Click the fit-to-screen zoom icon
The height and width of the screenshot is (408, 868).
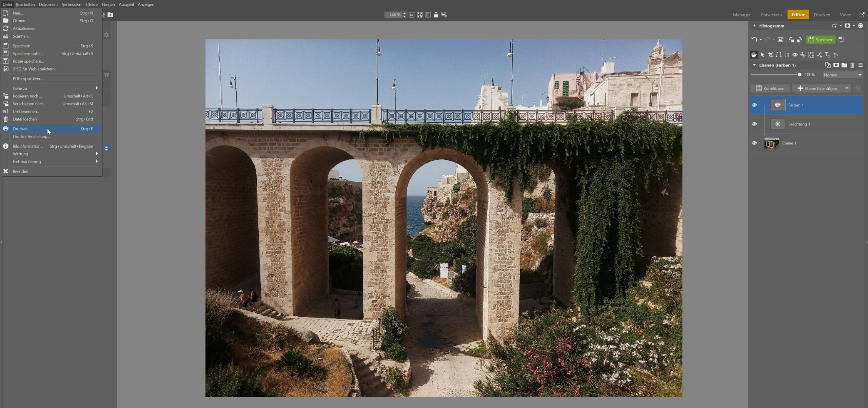click(x=420, y=15)
